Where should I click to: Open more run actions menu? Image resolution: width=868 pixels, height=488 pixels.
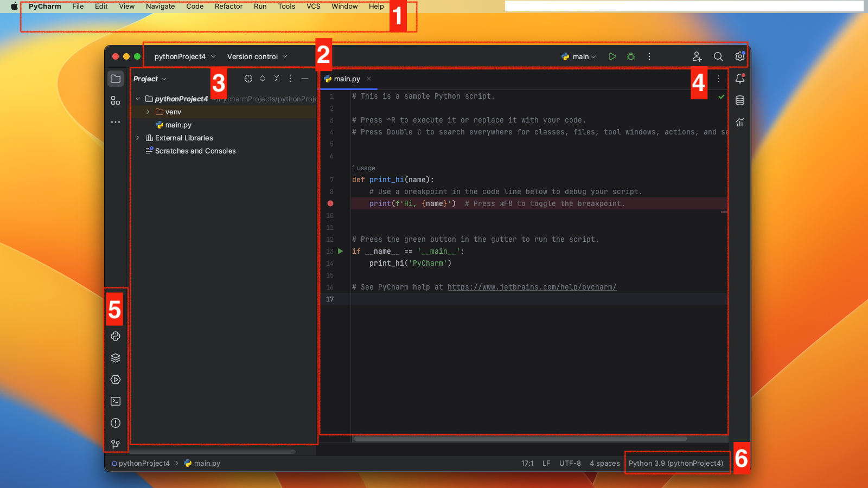(649, 56)
